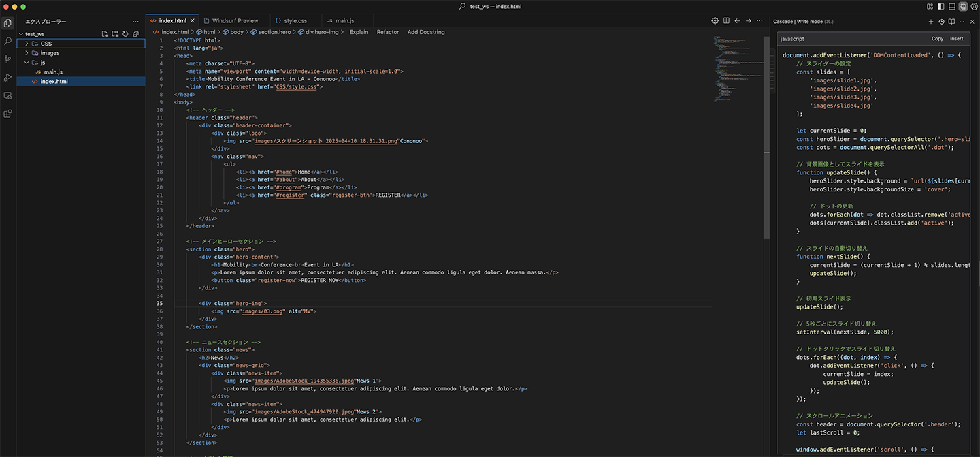
Task: Open the Run and Debug view
Action: point(8,78)
